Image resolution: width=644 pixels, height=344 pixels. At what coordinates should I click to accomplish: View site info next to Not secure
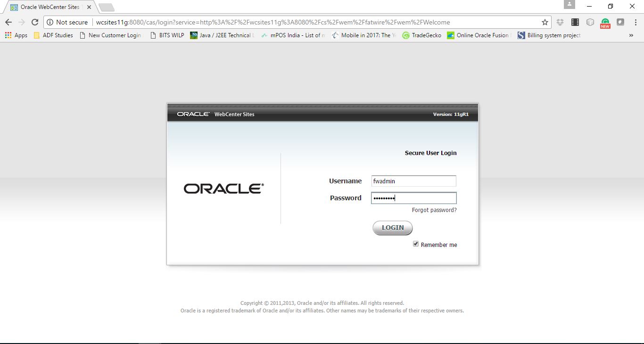tap(50, 22)
